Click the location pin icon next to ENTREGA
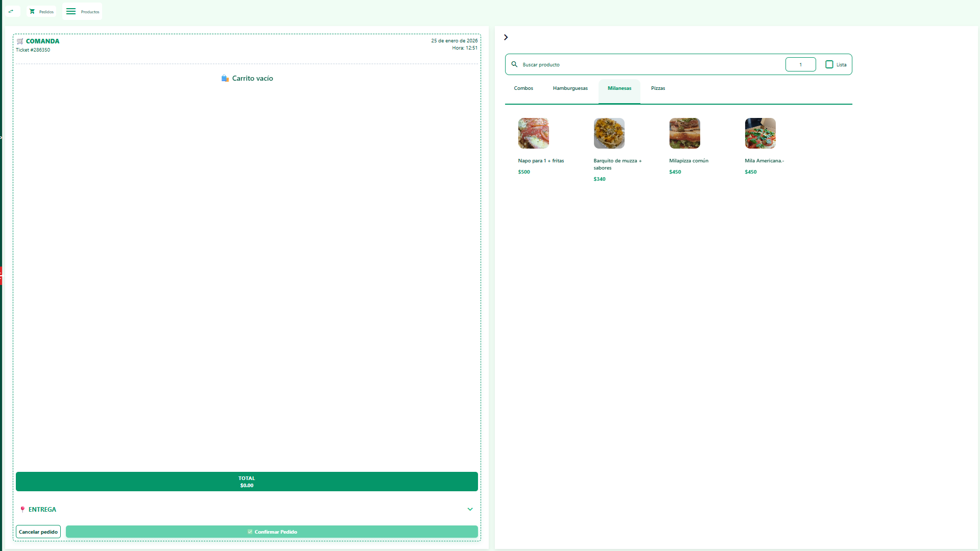Image resolution: width=980 pixels, height=551 pixels. 22,509
